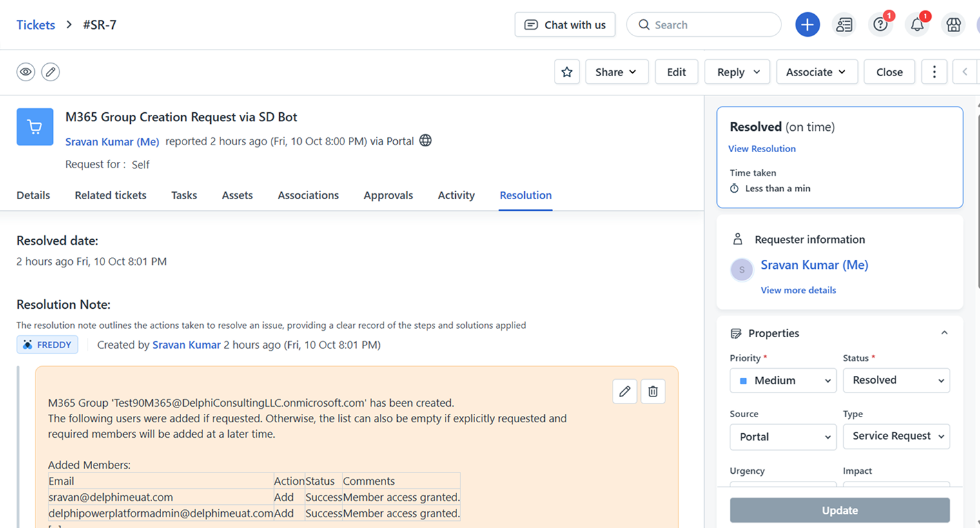Screen dimensions: 980x528
Task: Open Sravan Kumar (Me) in Requester information
Action: pyautogui.click(x=814, y=265)
